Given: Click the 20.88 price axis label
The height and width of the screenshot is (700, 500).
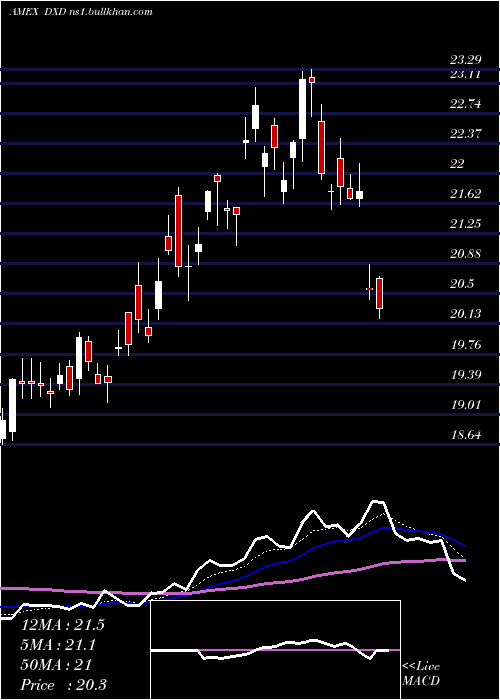Looking at the screenshot, I should (465, 254).
